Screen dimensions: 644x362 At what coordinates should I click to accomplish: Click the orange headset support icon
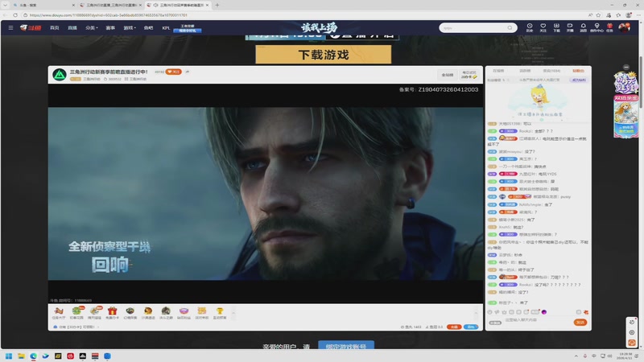632,343
